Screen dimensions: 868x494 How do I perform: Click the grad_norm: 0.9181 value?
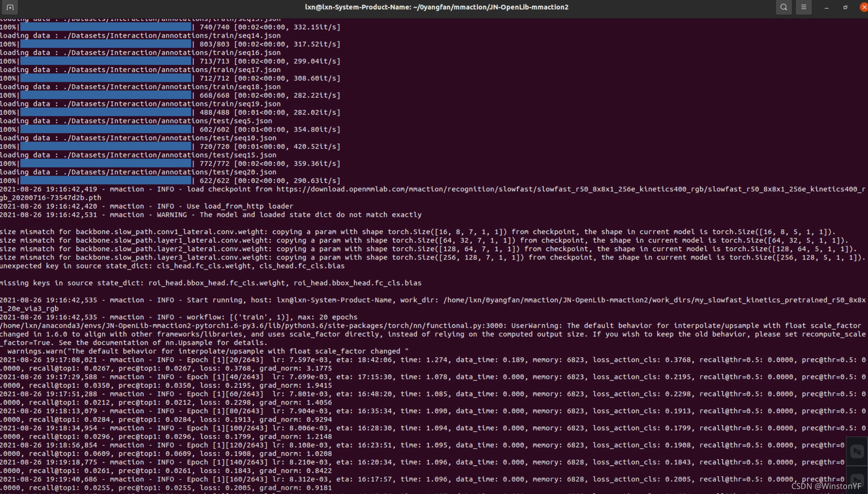click(295, 488)
